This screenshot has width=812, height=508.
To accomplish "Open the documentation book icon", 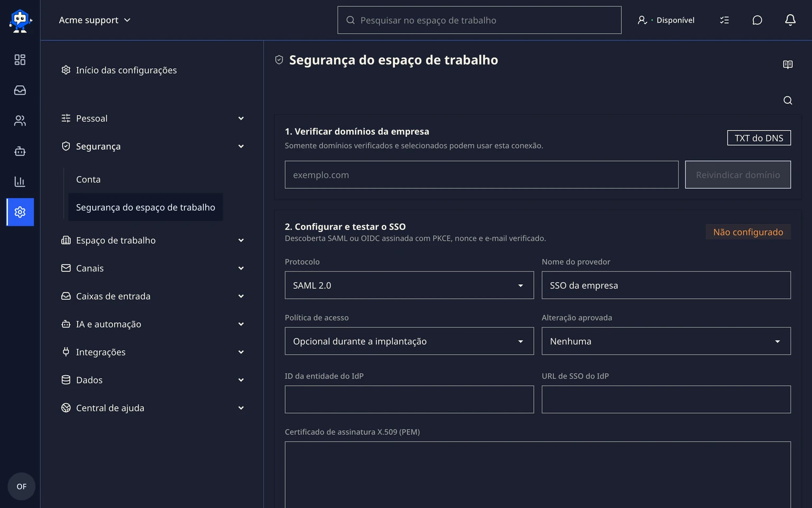I will point(788,65).
